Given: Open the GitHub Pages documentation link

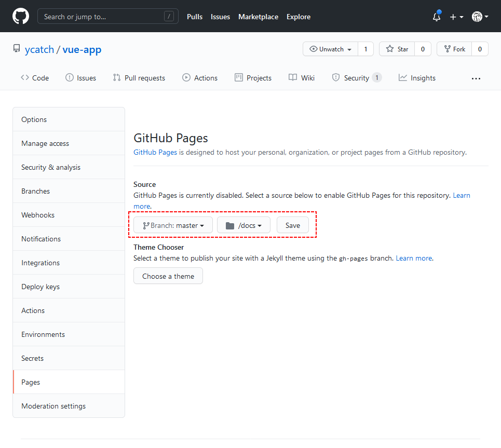Looking at the screenshot, I should pyautogui.click(x=155, y=153).
